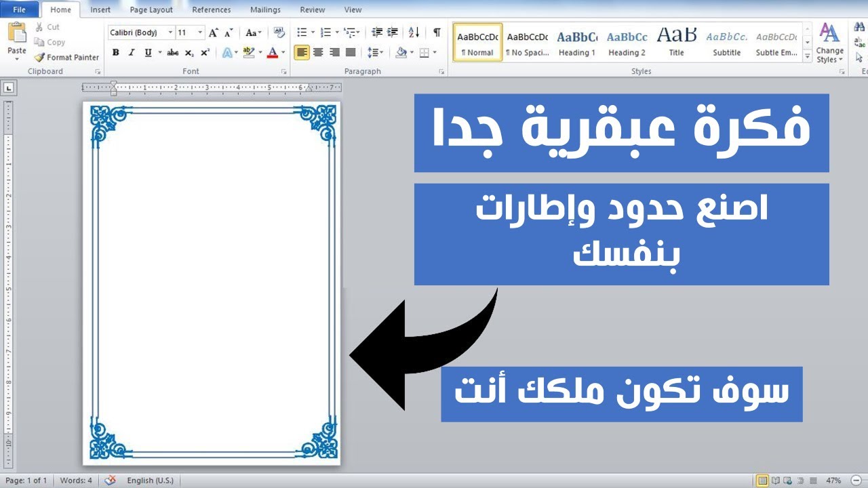
Task: Grow the font size
Action: pos(214,33)
